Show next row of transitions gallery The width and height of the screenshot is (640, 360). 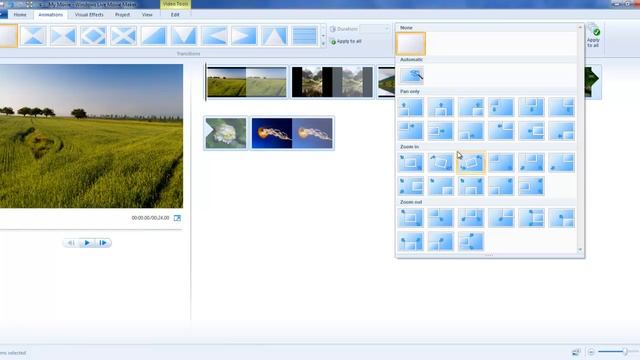click(323, 36)
